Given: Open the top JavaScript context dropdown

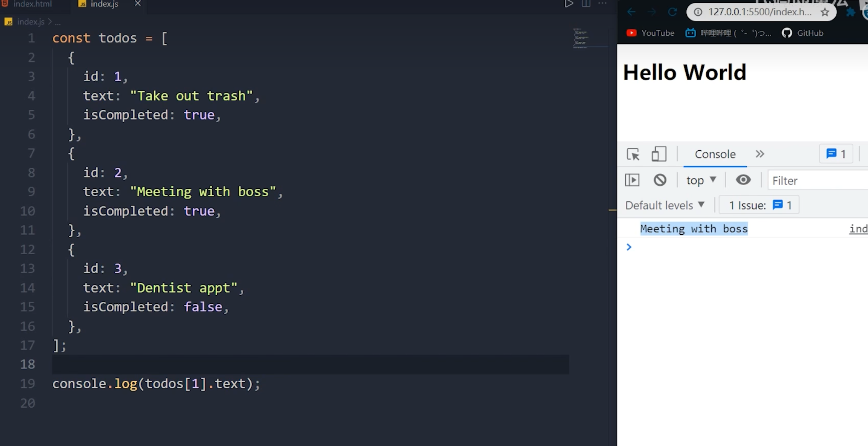Looking at the screenshot, I should click(701, 180).
